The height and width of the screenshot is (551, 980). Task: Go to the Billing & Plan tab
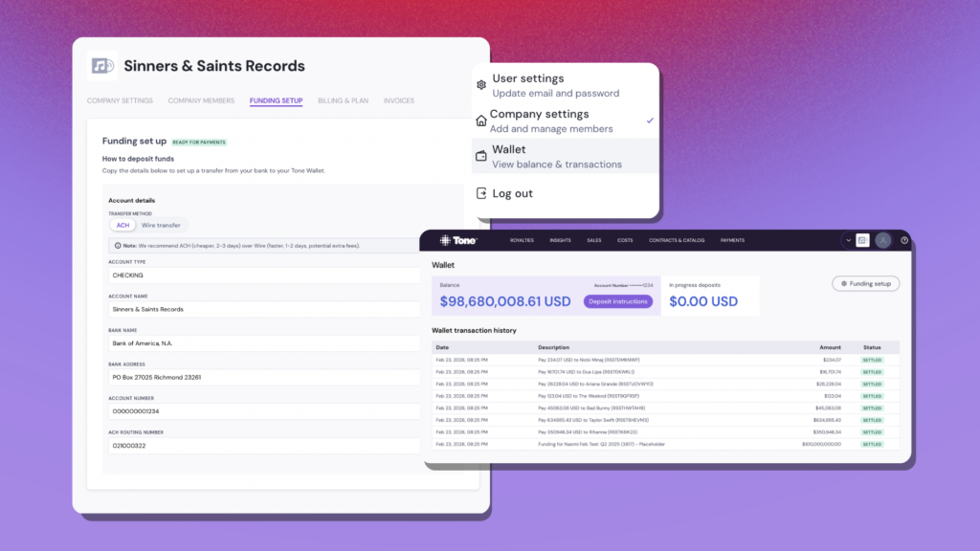click(344, 100)
